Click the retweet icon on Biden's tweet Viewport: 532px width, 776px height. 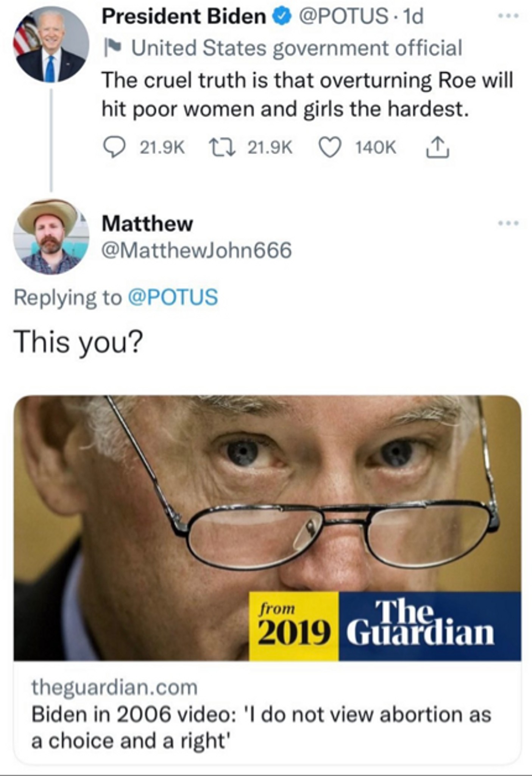222,147
